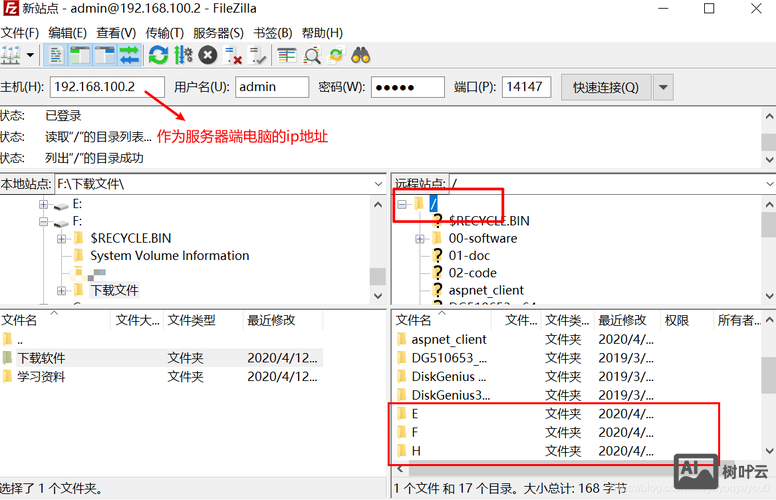Click the green refresh file lists icon
Viewport: 776px width, 500px height.
[x=158, y=55]
